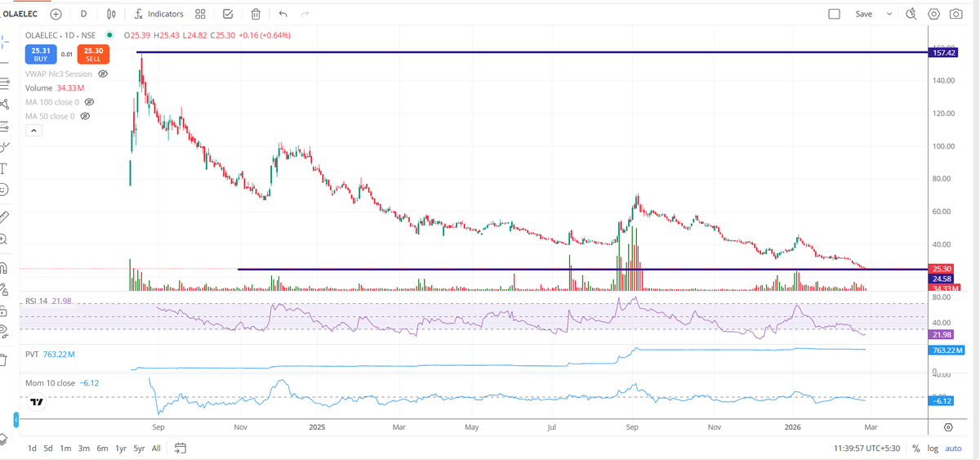Open the candlestick chart style selector
The height and width of the screenshot is (460, 980).
111,14
